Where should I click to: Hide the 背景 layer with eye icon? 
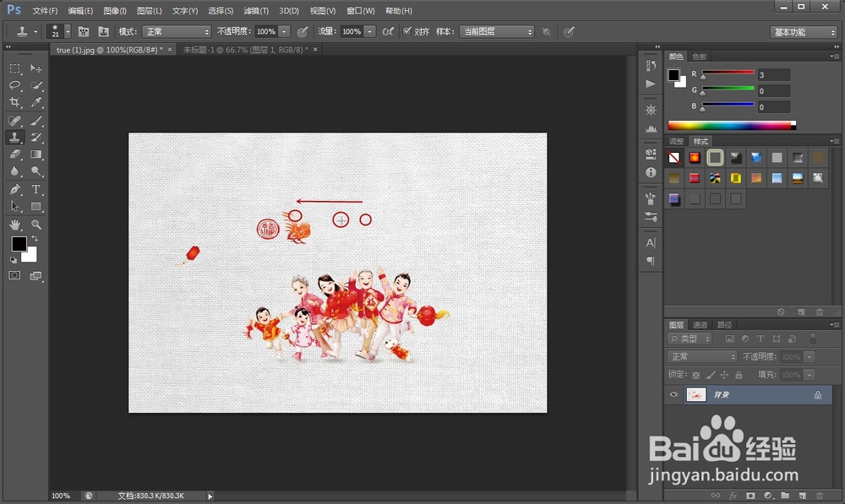pyautogui.click(x=673, y=395)
